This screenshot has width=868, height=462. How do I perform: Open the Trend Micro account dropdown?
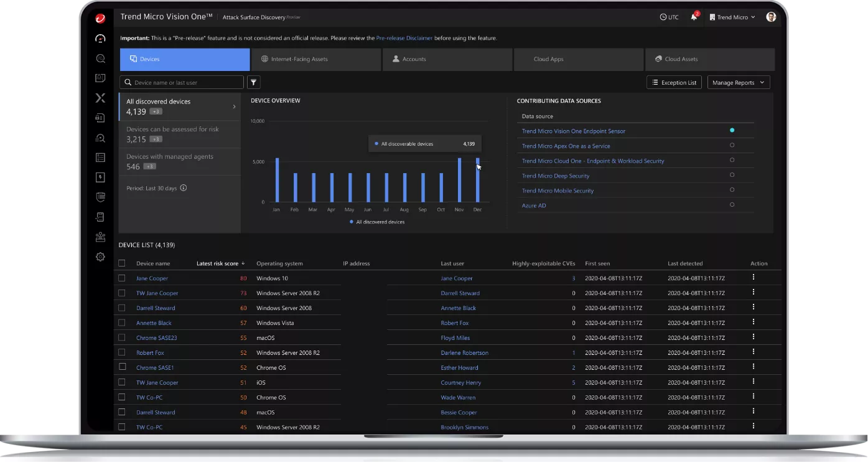tap(732, 17)
